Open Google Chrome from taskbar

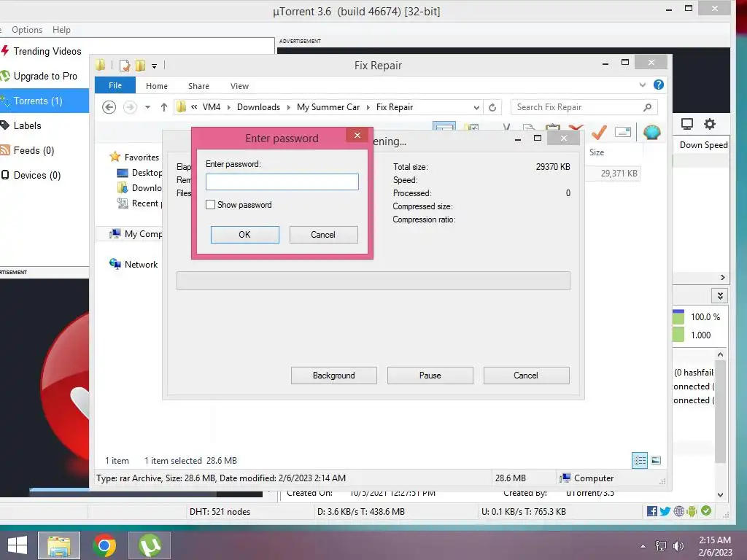104,545
